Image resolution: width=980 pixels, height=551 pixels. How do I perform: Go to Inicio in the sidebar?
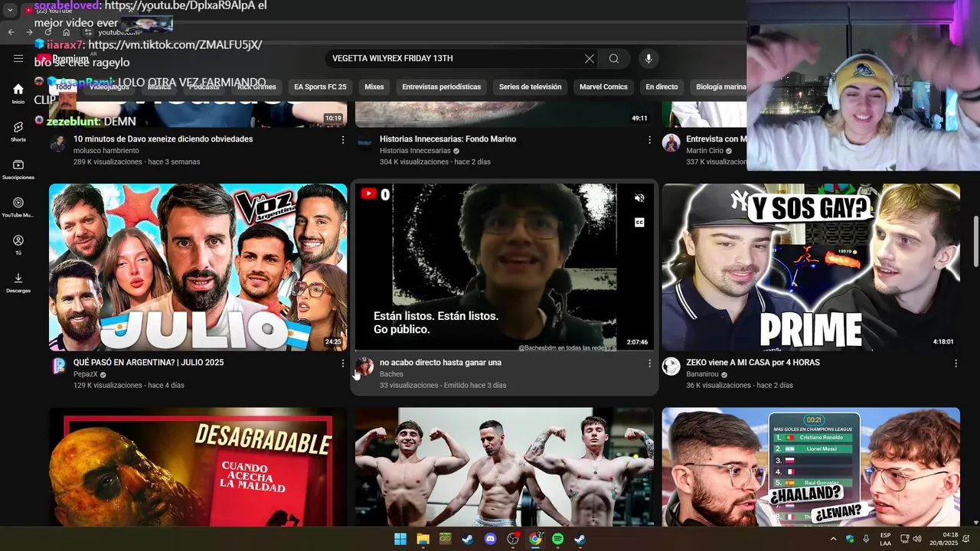point(18,93)
